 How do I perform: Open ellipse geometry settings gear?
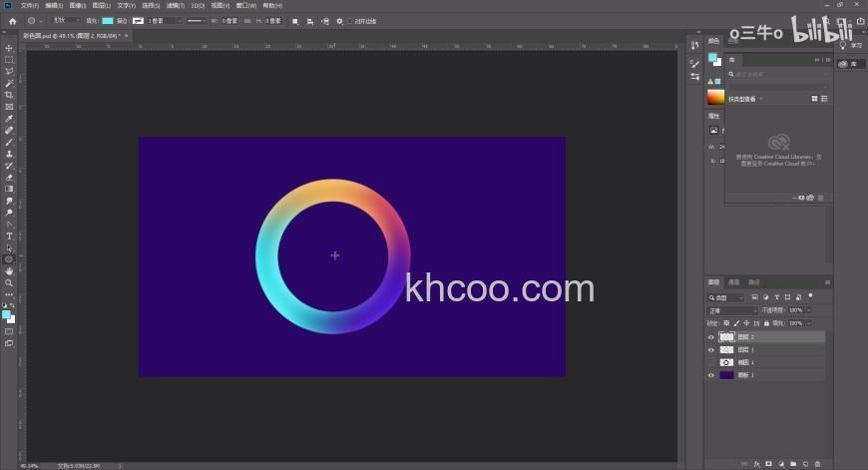pos(340,21)
